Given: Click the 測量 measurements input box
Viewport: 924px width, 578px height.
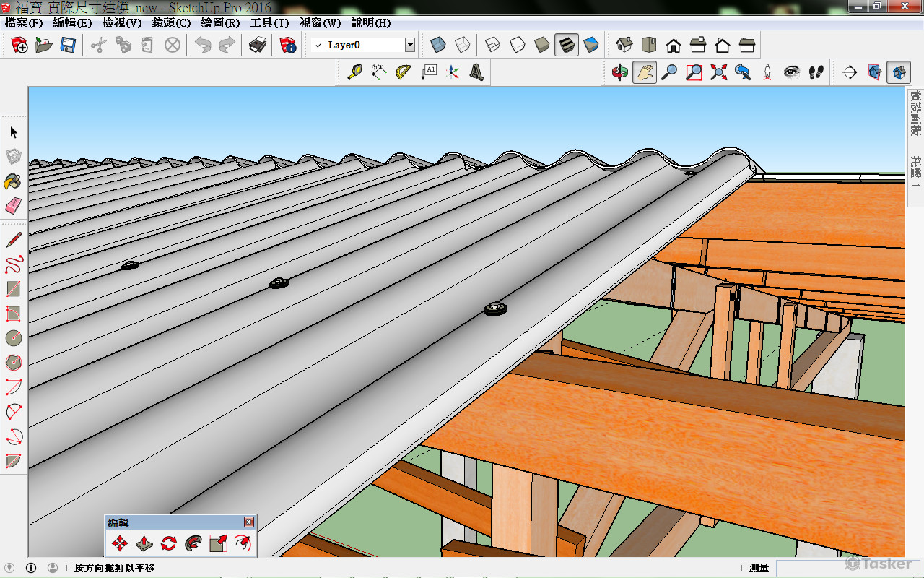Looking at the screenshot, I should coord(808,569).
